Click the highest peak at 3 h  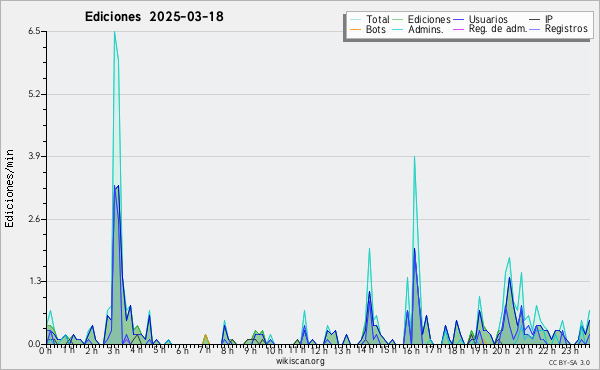[x=114, y=32]
